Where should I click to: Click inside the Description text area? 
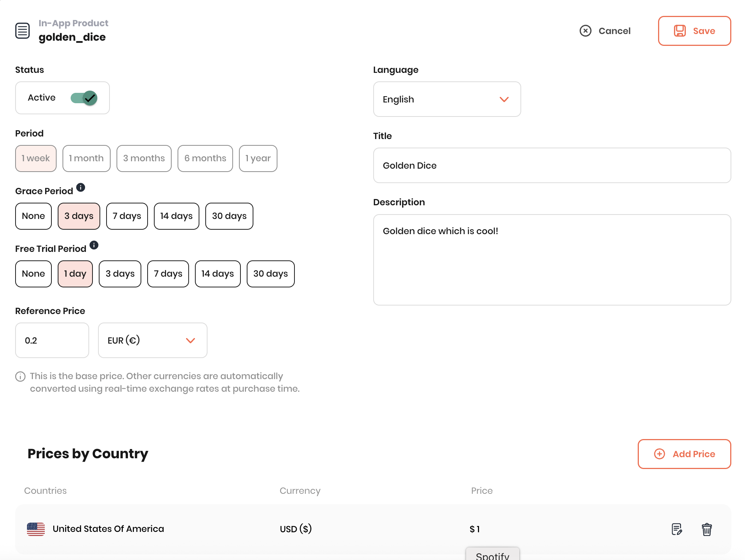552,260
